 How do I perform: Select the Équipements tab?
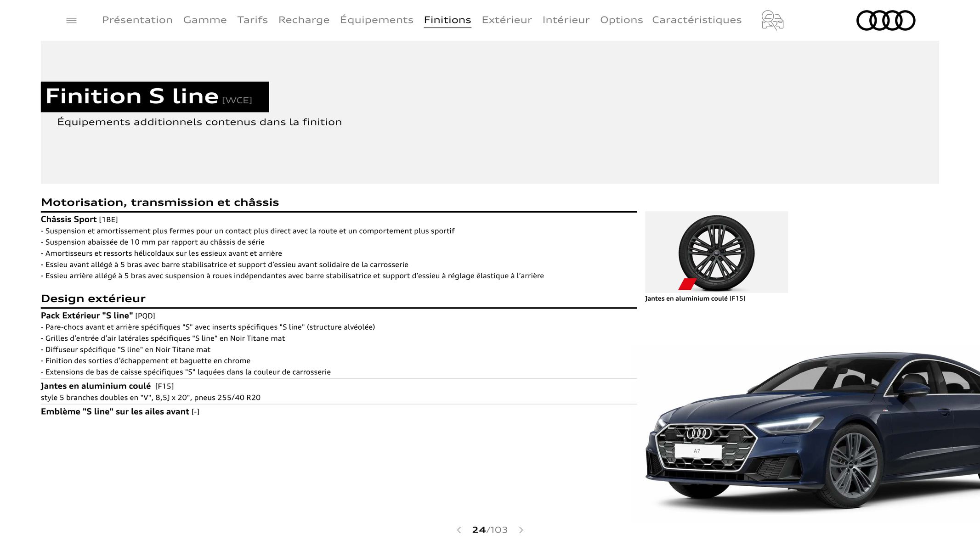coord(377,20)
